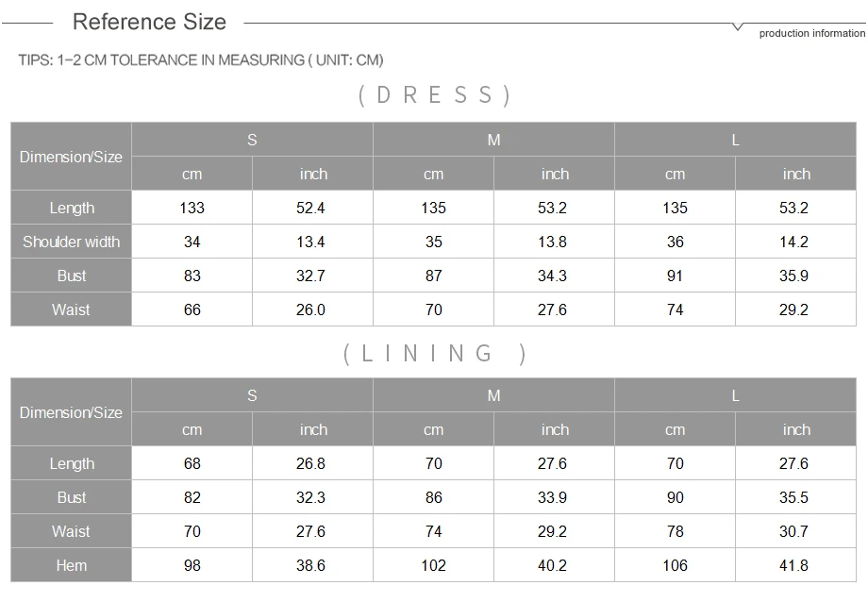Select the dress table M size header

[x=493, y=140]
